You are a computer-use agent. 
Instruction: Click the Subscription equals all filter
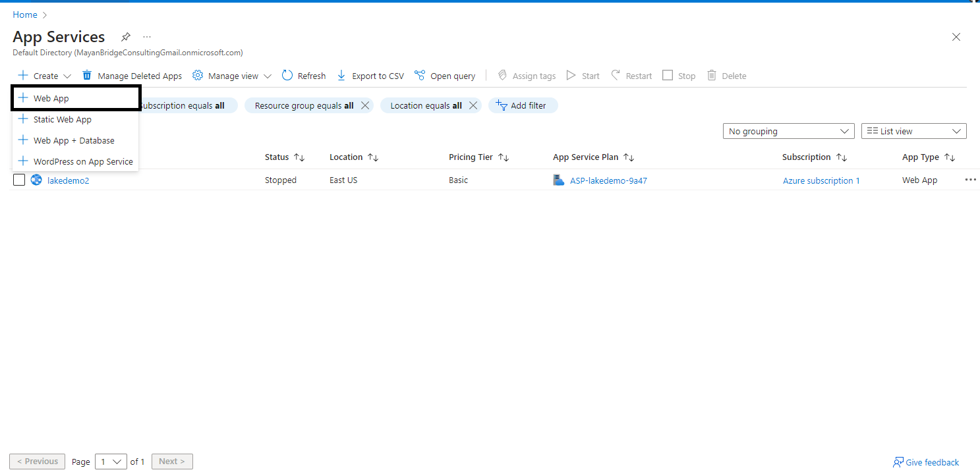188,105
